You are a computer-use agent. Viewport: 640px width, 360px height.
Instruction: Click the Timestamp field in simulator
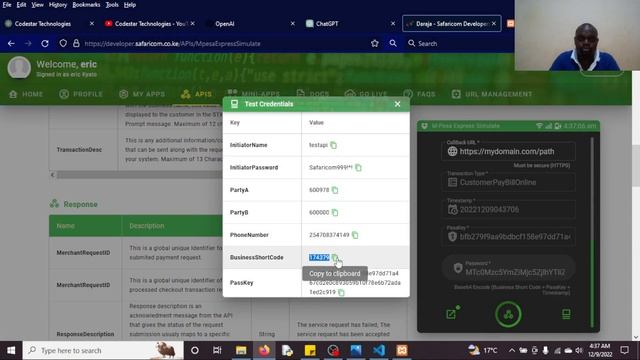(x=509, y=209)
